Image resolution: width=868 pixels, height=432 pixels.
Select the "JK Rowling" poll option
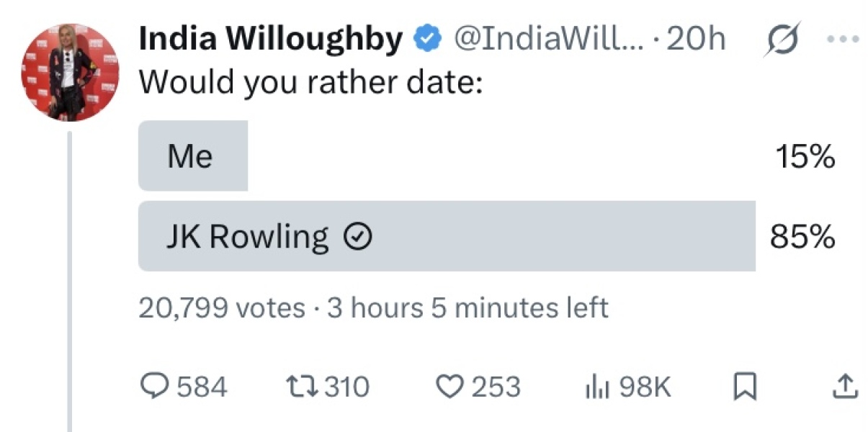(247, 236)
